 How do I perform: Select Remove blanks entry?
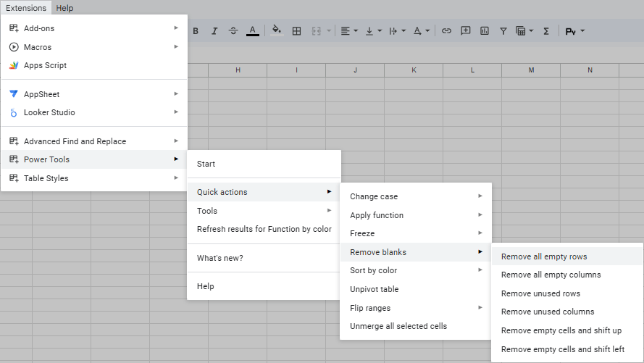coord(416,252)
